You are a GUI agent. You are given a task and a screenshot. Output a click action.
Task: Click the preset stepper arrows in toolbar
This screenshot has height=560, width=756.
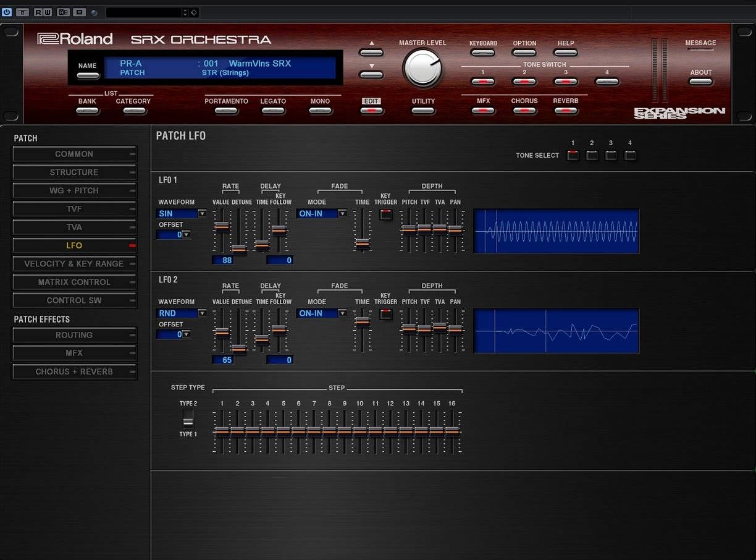pos(185,12)
